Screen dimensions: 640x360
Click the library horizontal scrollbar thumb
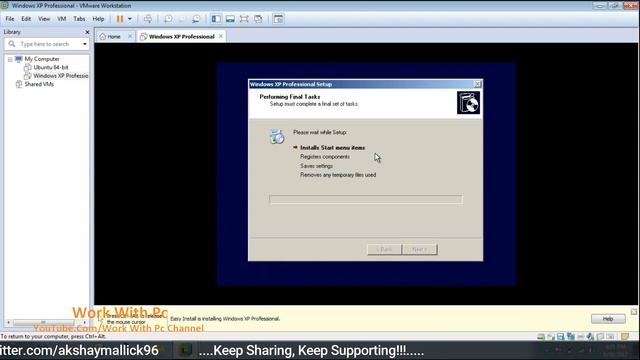pyautogui.click(x=43, y=322)
